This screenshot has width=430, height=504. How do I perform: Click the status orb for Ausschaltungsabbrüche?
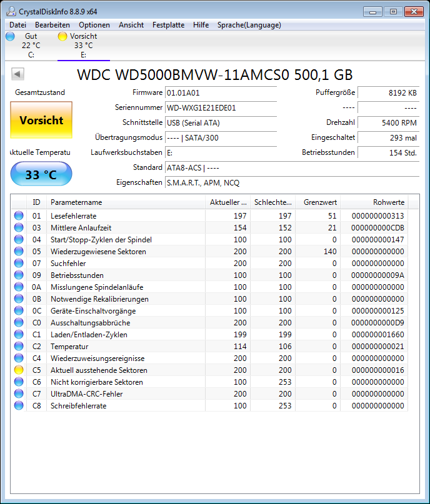click(19, 322)
